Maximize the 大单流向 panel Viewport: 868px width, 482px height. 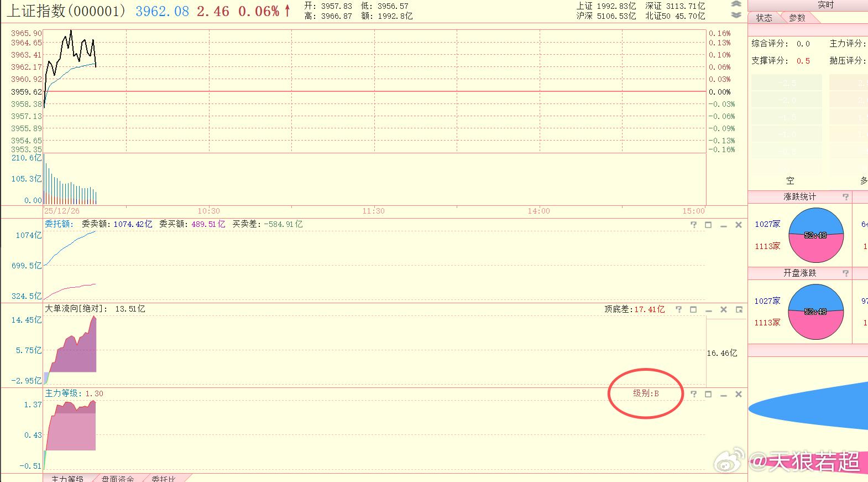click(693, 309)
